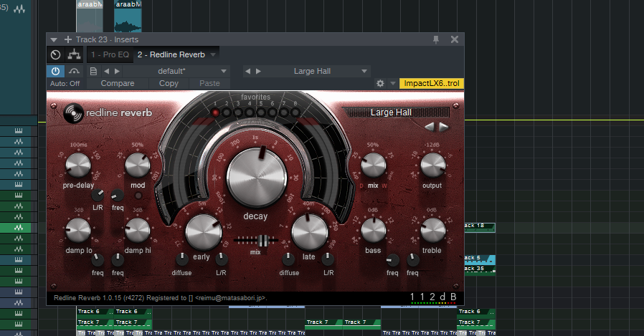Image resolution: width=644 pixels, height=336 pixels.
Task: Pin the plugin window with the pin icon
Action: (436, 39)
